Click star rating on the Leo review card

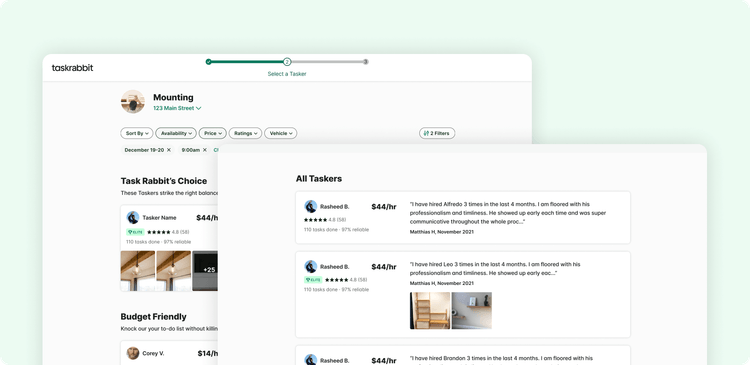pos(337,280)
